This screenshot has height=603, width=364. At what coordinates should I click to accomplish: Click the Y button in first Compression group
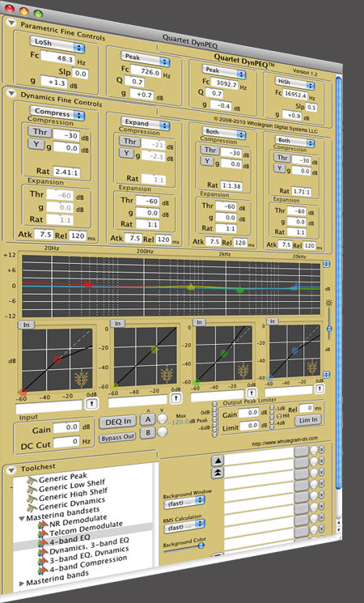(x=36, y=144)
